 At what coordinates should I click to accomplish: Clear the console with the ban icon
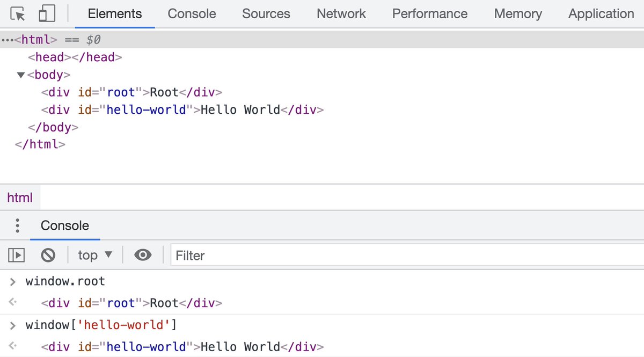(x=48, y=255)
